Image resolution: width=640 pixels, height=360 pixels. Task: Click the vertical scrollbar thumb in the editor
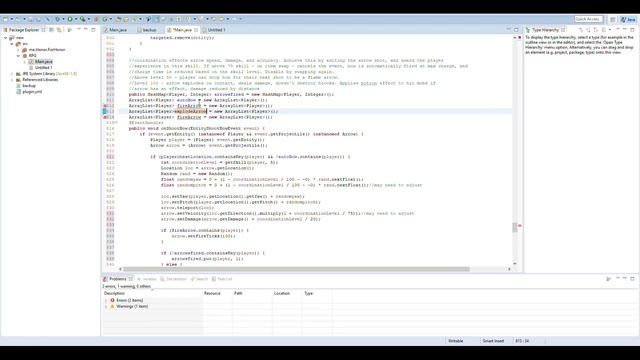click(515, 227)
